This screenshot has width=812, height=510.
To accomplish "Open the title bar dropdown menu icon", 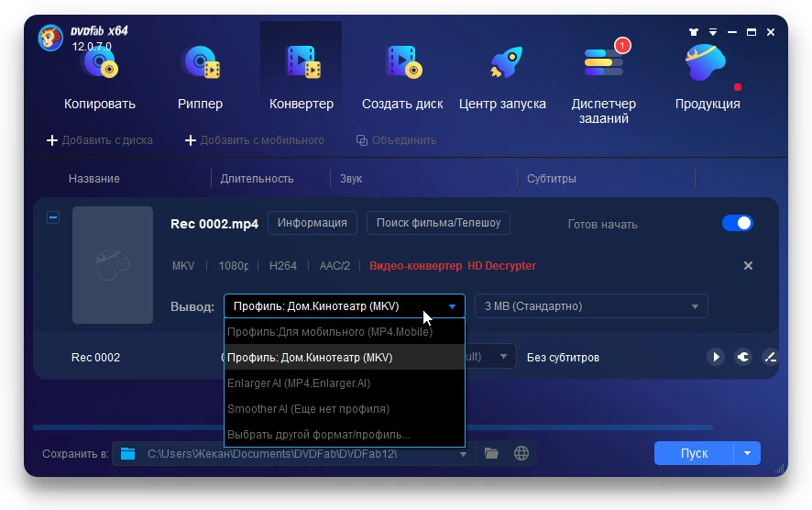I will pyautogui.click(x=713, y=32).
